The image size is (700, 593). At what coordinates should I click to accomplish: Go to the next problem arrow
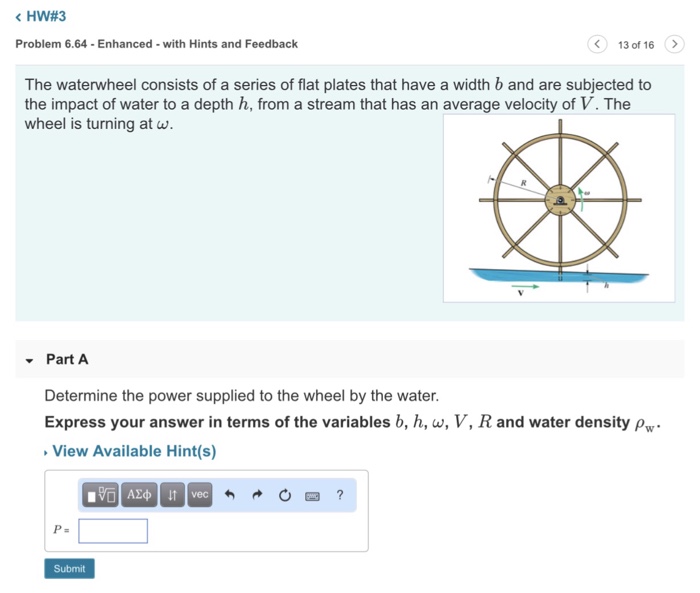(x=674, y=44)
